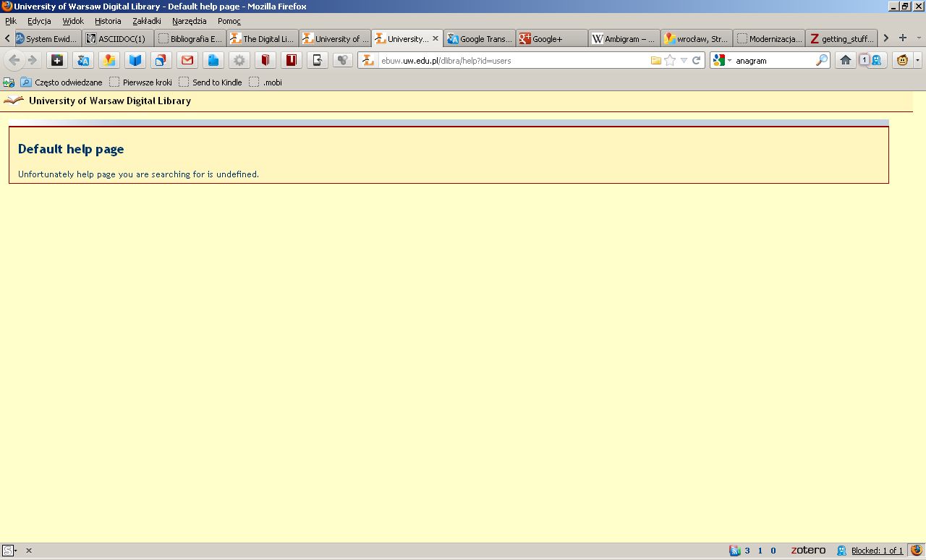Open the Google search engine selector dropdown

(x=722, y=61)
